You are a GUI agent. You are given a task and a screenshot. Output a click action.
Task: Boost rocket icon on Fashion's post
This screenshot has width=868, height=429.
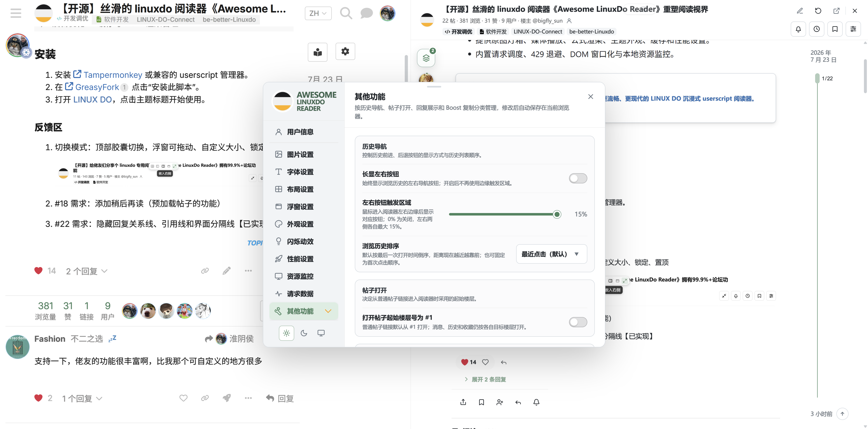click(226, 398)
